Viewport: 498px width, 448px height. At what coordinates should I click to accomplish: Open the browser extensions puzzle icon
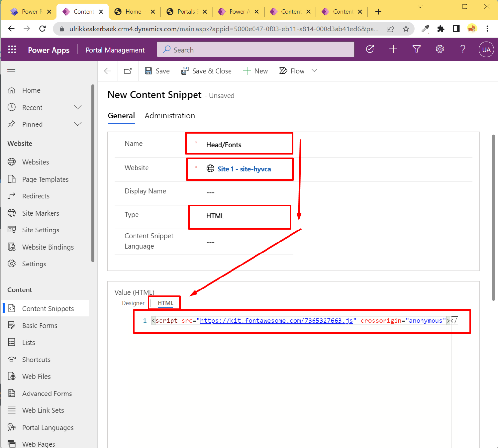pyautogui.click(x=441, y=29)
